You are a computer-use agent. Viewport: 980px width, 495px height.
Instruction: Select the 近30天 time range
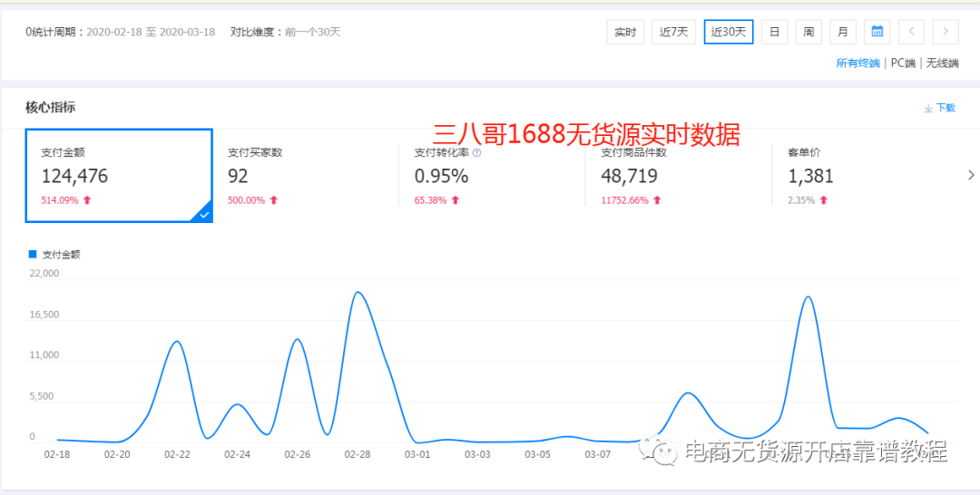click(729, 32)
